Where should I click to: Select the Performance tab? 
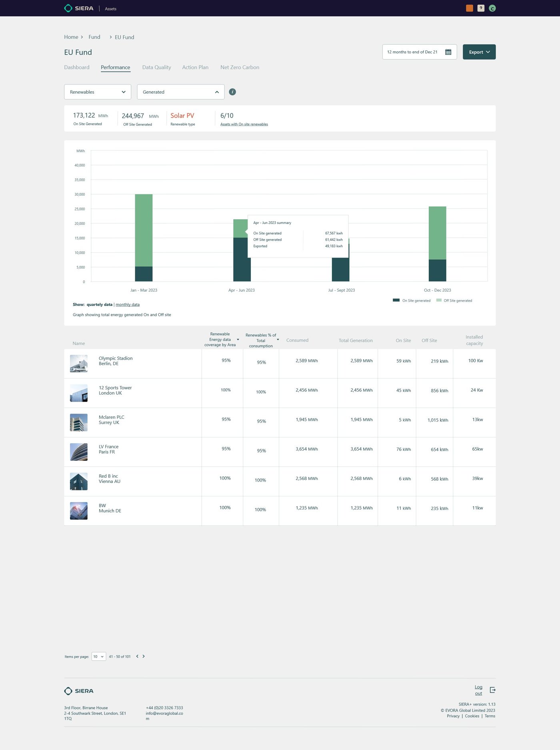(115, 67)
